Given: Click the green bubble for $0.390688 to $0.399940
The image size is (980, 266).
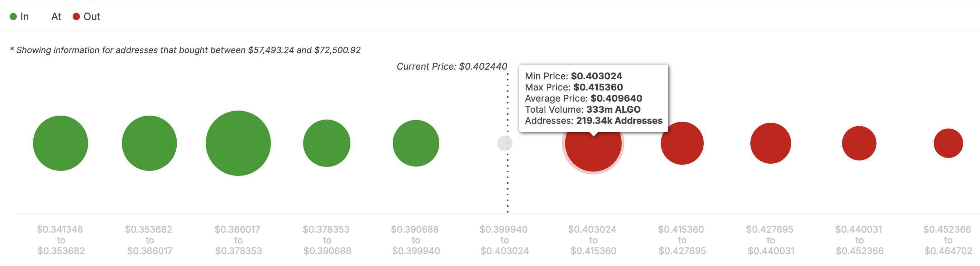Looking at the screenshot, I should [416, 143].
